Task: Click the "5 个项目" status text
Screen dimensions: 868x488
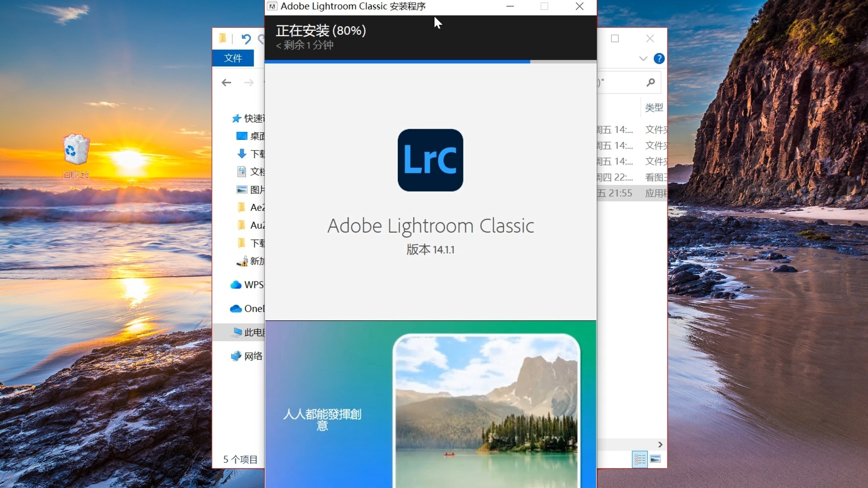Action: click(240, 460)
